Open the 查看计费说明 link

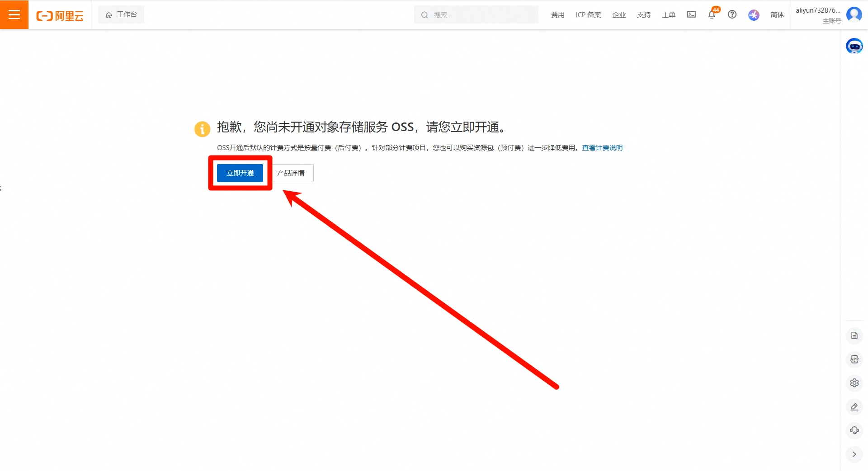(x=602, y=148)
